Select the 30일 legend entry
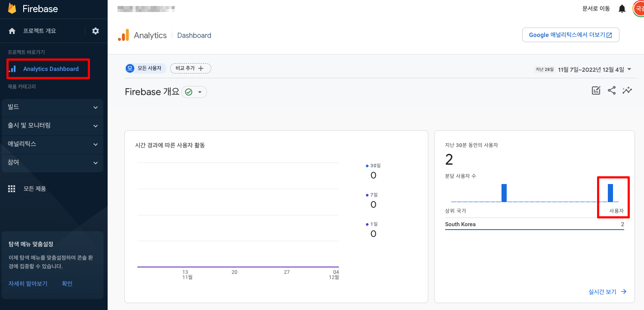Screen dimensions: 644x310 pos(373,171)
